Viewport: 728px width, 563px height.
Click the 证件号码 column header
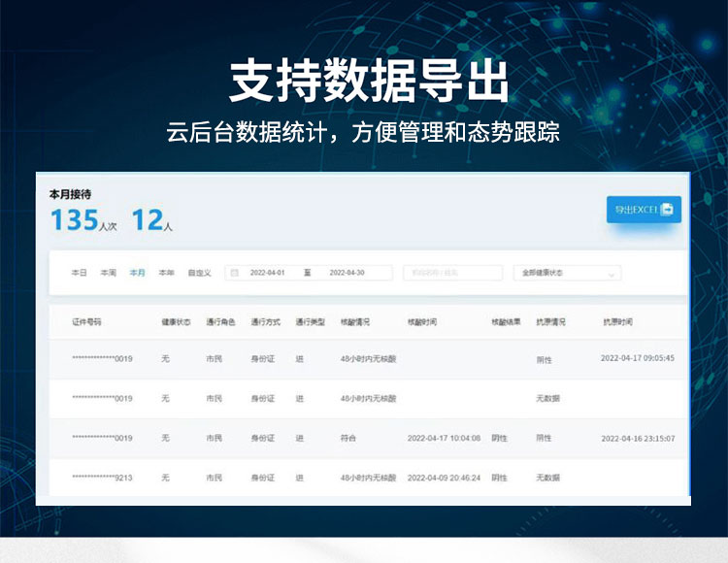[x=86, y=321]
